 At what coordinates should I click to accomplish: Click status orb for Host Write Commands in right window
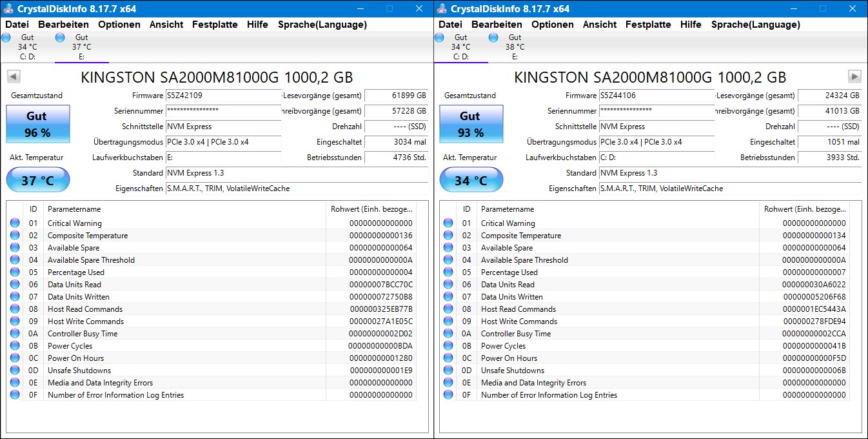pyautogui.click(x=448, y=322)
